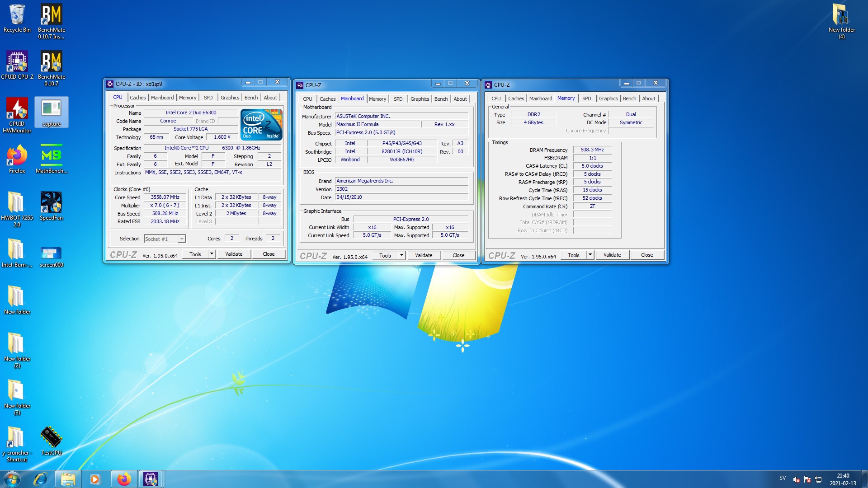This screenshot has width=868, height=488.
Task: Click Validate in Mainboard CPU-Z window
Action: [x=424, y=255]
